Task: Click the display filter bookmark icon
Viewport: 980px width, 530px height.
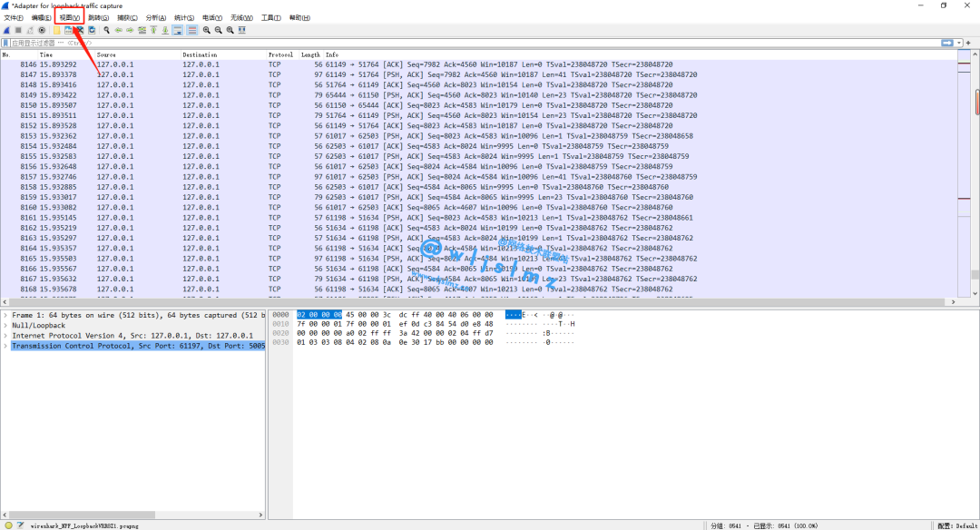Action: click(x=5, y=44)
